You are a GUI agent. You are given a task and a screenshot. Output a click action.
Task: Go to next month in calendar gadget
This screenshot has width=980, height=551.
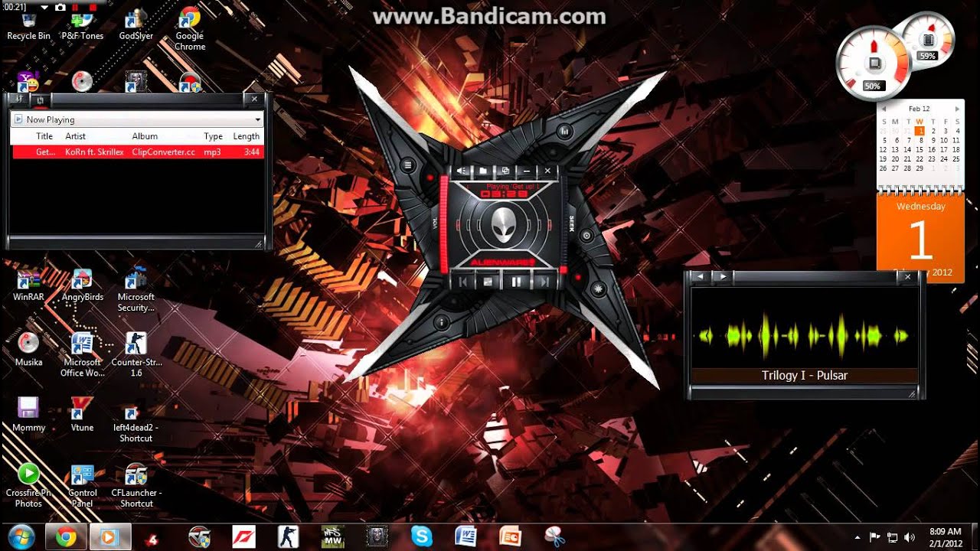(956, 109)
